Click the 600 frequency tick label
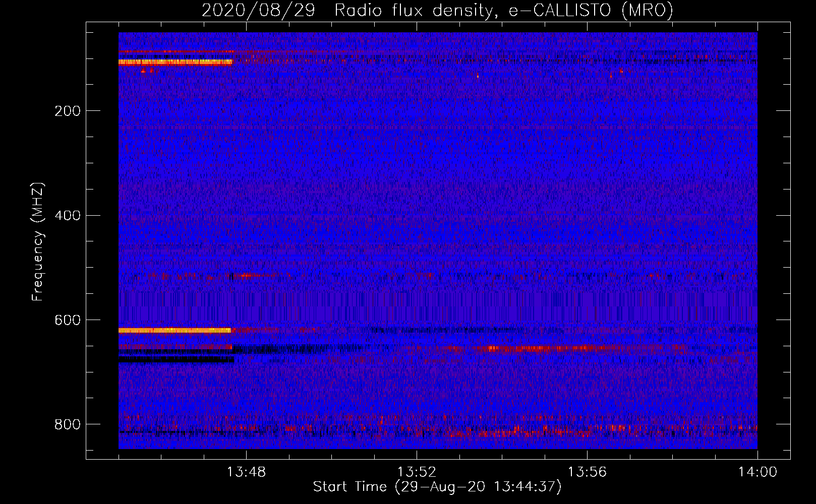This screenshot has width=816, height=504. 68,321
